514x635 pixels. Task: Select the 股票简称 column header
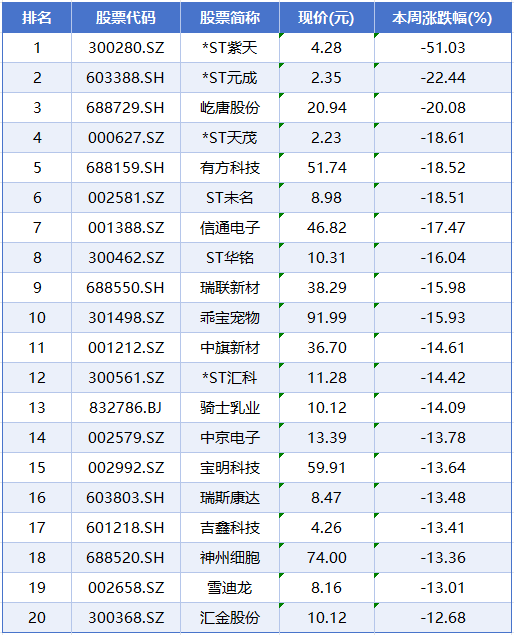[x=230, y=17]
